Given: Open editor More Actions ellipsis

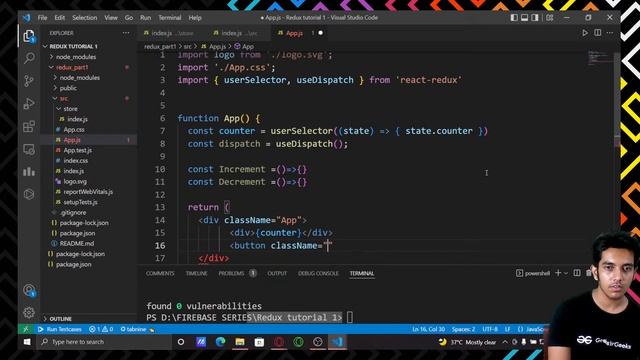Looking at the screenshot, I should pos(610,33).
